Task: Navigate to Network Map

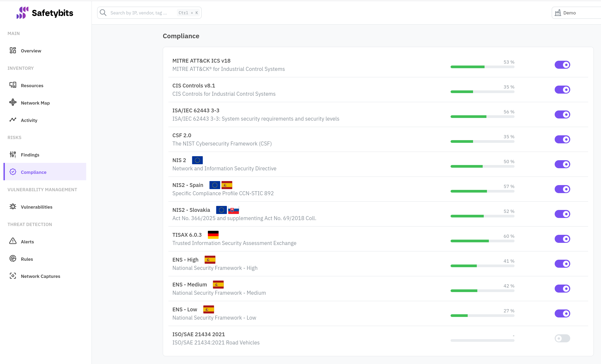Action: point(45,103)
